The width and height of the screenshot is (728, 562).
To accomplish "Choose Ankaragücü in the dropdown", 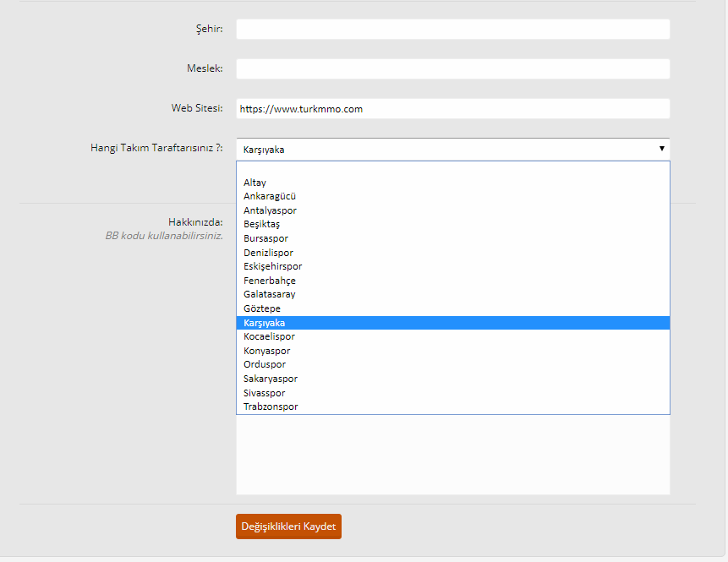I will click(x=270, y=196).
